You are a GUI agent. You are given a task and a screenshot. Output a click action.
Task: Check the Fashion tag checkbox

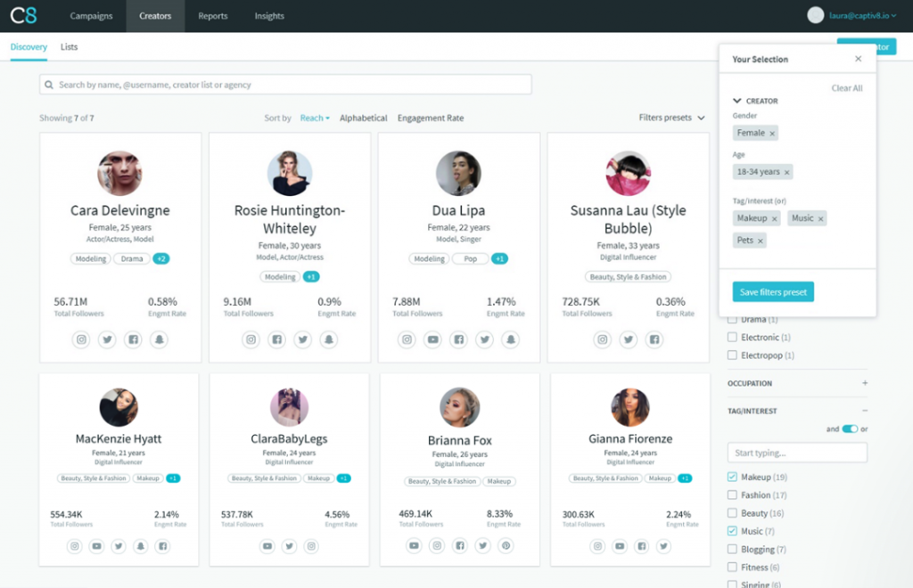(733, 495)
